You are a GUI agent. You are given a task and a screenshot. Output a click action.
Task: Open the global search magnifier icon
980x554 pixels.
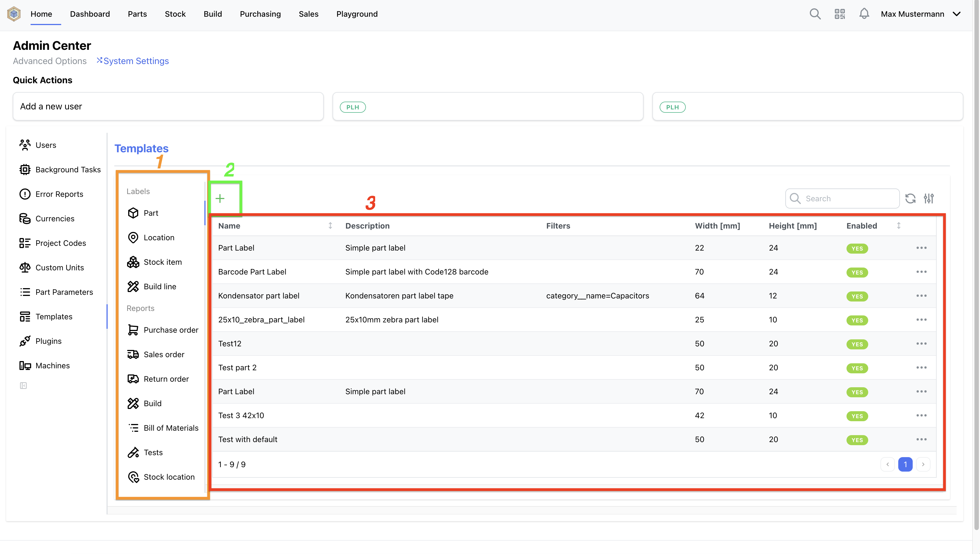(x=815, y=14)
